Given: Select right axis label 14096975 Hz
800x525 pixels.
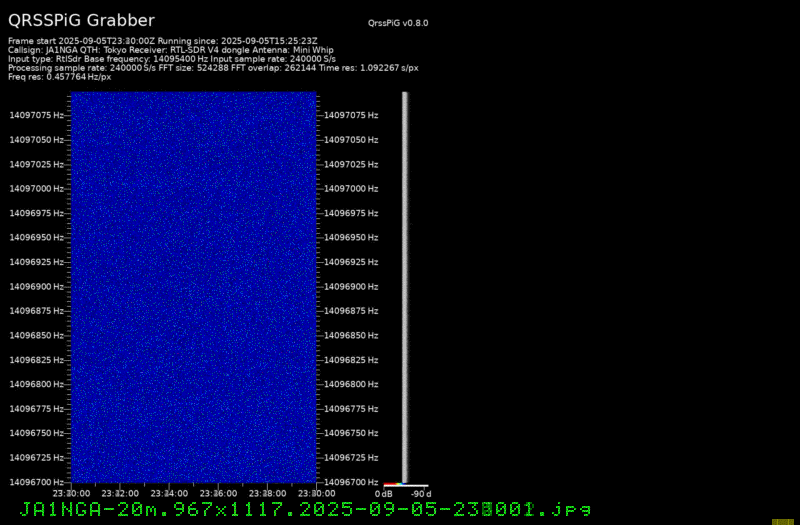Looking at the screenshot, I should [x=351, y=213].
